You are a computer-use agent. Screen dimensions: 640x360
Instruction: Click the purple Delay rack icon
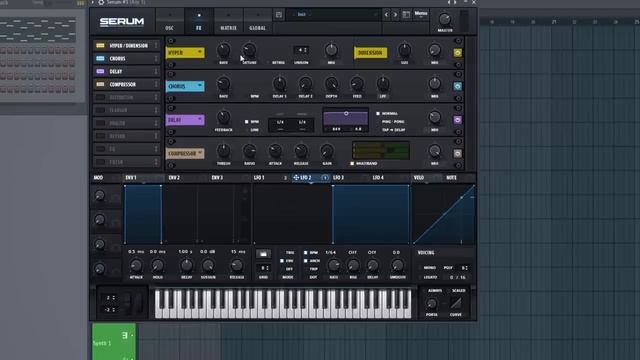(x=100, y=71)
